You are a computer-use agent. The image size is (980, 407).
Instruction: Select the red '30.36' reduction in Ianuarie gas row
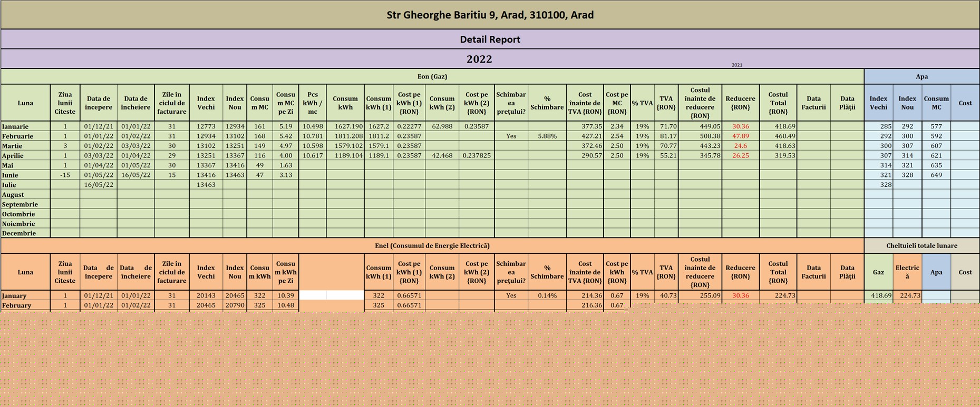(740, 126)
